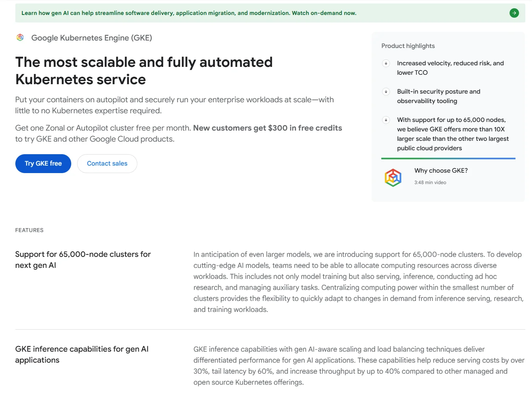Jump to "Increased velocity, reduced risk, and lower TCO"
532x402 pixels.
tap(450, 68)
